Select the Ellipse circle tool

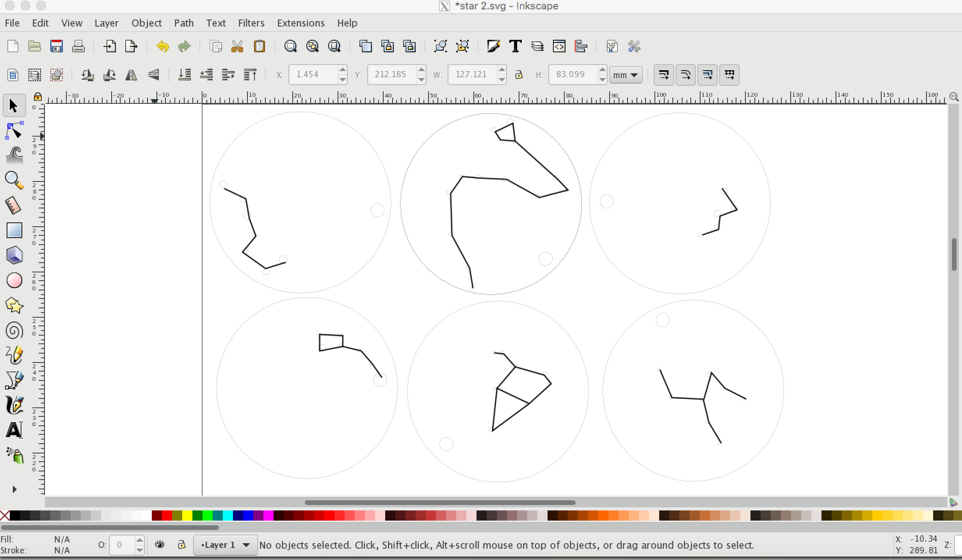coord(14,280)
